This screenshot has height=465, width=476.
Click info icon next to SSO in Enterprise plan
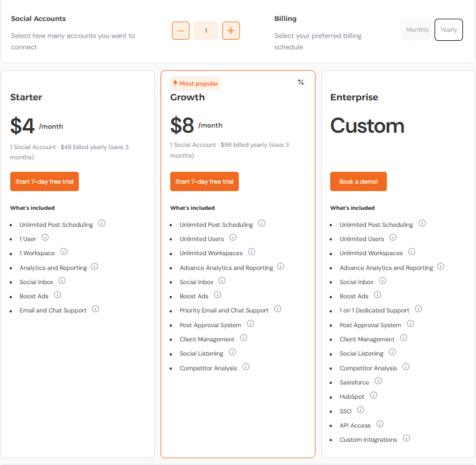(360, 410)
